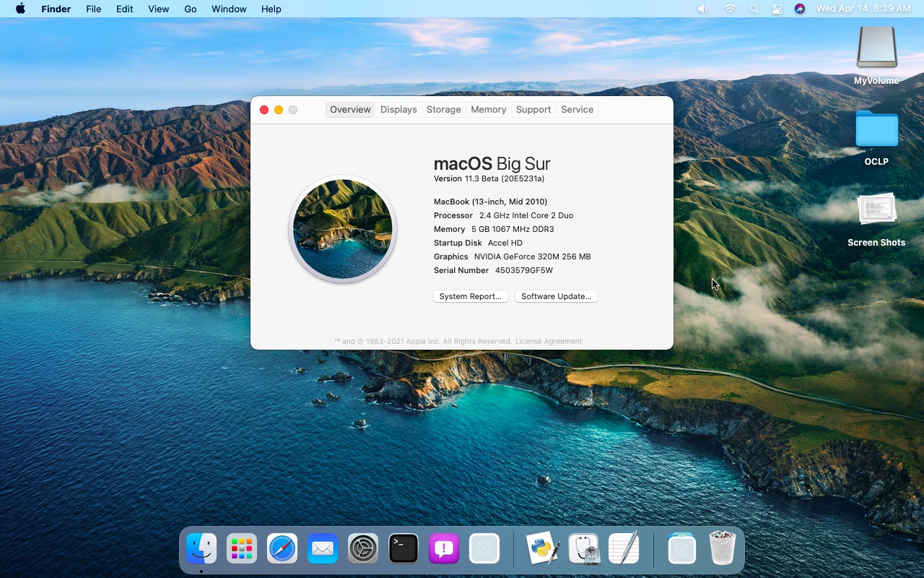The width and height of the screenshot is (924, 578).
Task: Switch to the Overview tab
Action: pos(350,110)
